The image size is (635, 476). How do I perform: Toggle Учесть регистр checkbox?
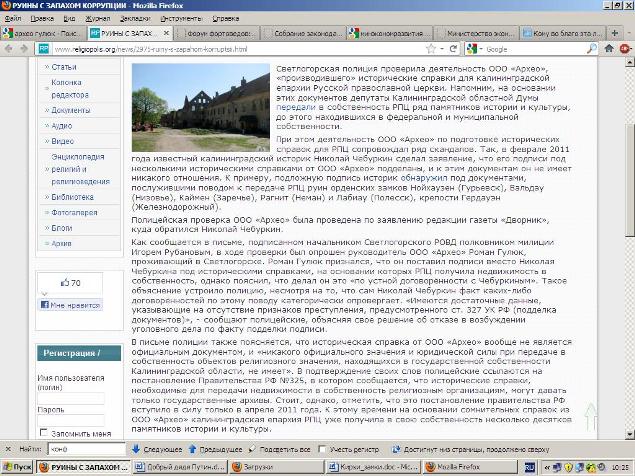[x=322, y=449]
